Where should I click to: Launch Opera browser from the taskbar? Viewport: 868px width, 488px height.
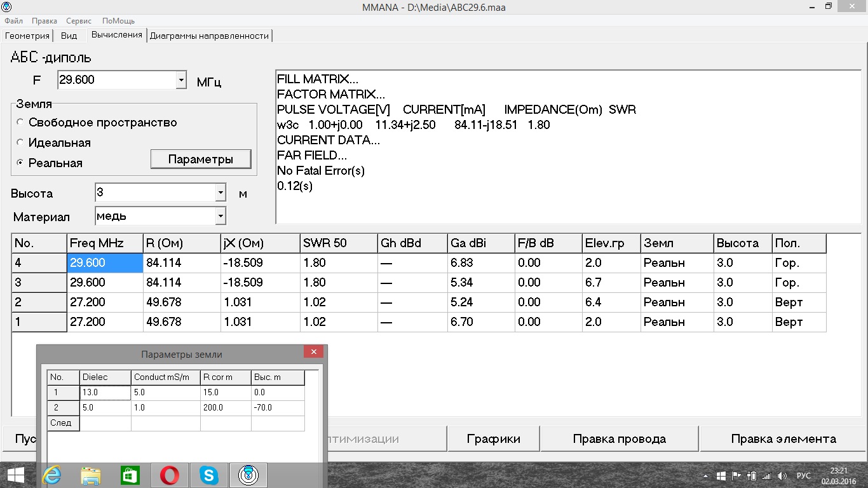pos(169,475)
